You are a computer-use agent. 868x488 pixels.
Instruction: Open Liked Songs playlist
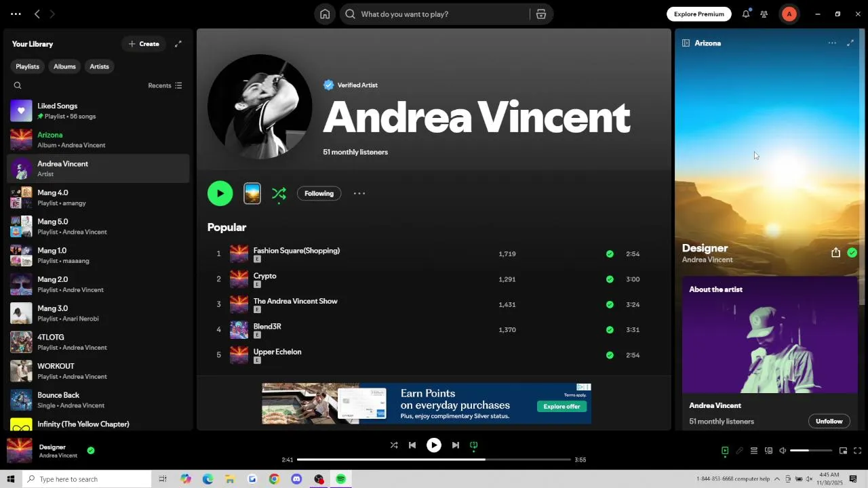98,110
